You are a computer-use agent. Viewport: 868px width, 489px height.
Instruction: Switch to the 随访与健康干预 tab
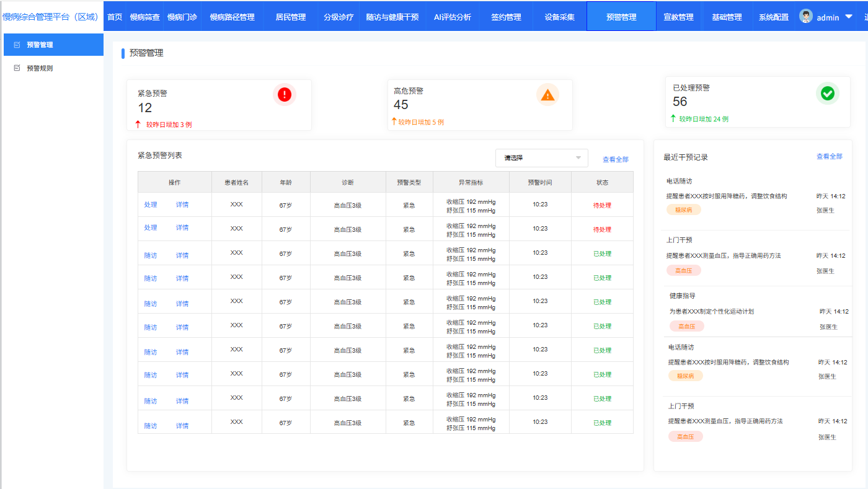pyautogui.click(x=392, y=17)
